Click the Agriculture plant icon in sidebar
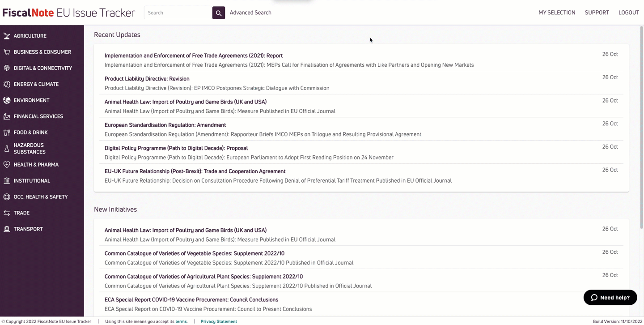644x325 pixels. (x=7, y=36)
